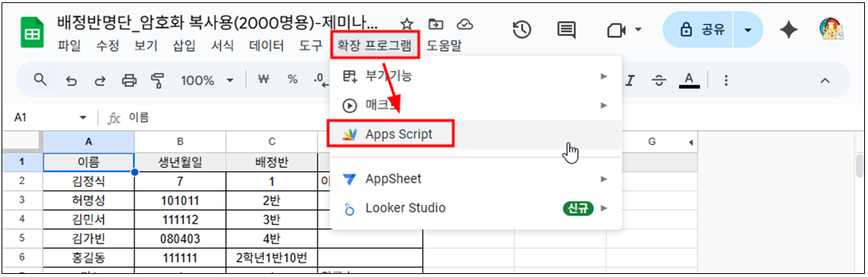Format as percent
Image resolution: width=868 pixels, height=277 pixels.
[292, 80]
